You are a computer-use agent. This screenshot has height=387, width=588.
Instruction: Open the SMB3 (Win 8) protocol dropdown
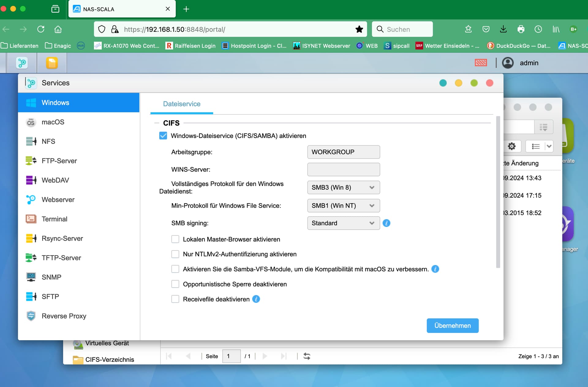[x=344, y=188]
